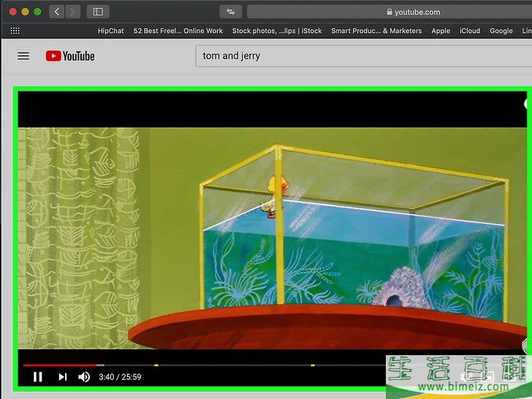532x399 pixels.
Task: Open the bookmarks grid icon in favorites bar
Action: pos(15,31)
